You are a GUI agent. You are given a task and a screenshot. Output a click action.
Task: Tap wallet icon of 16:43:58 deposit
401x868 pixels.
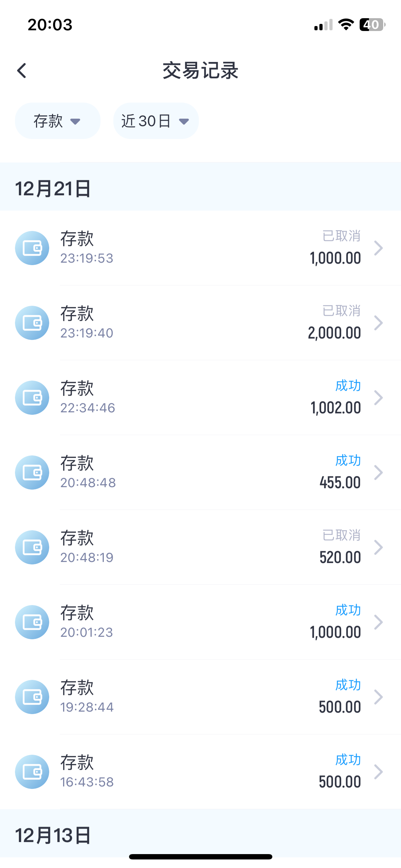32,772
